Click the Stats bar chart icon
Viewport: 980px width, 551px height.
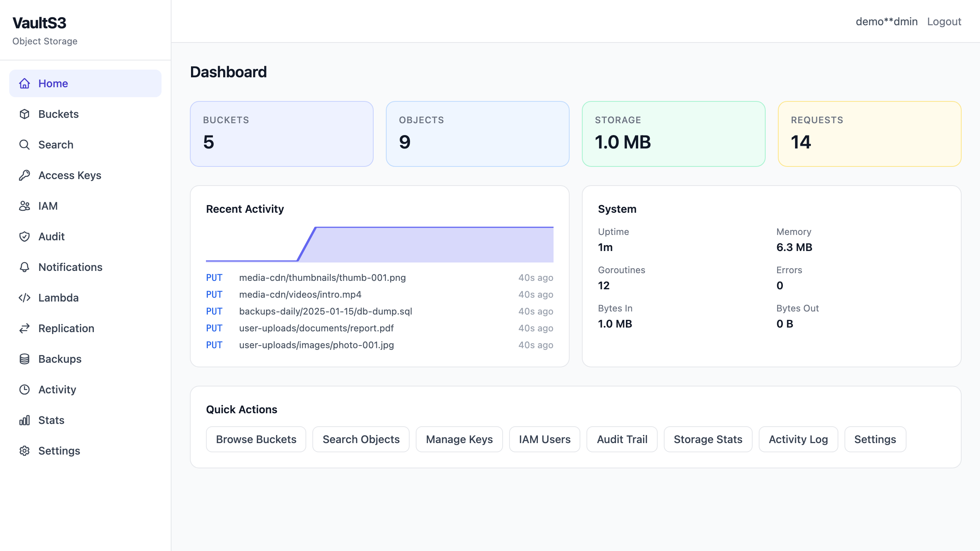[24, 420]
